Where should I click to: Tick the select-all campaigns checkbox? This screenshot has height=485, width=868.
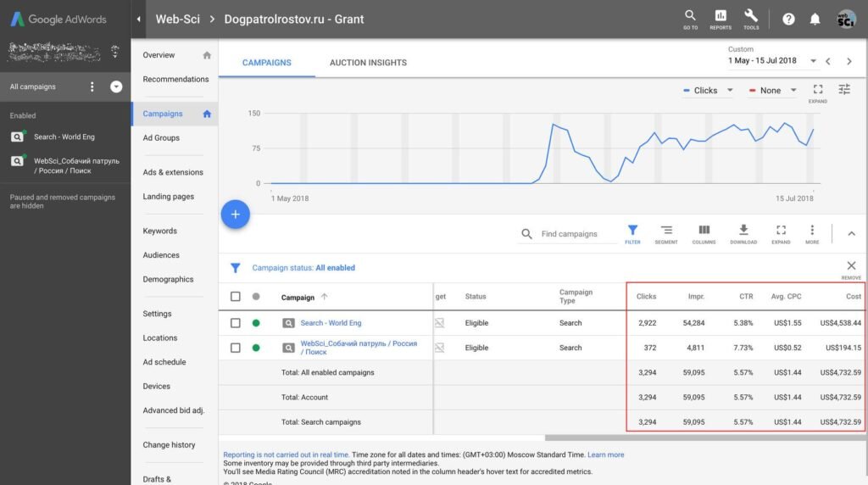click(x=236, y=297)
